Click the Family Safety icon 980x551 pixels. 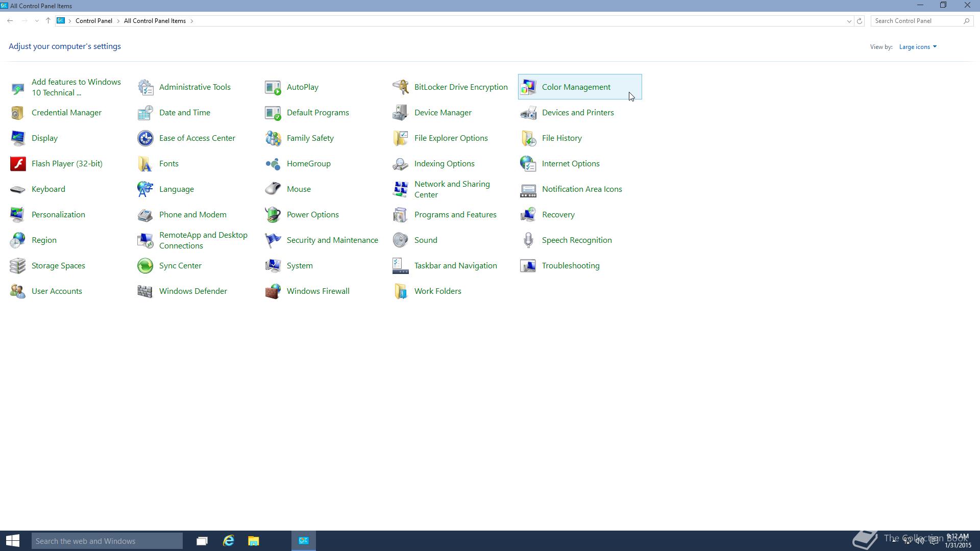point(273,138)
